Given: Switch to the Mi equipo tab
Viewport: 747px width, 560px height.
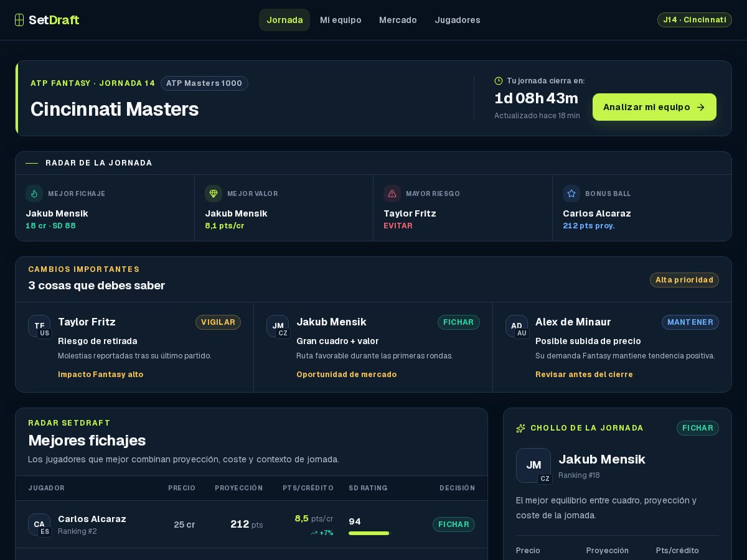Looking at the screenshot, I should [341, 20].
